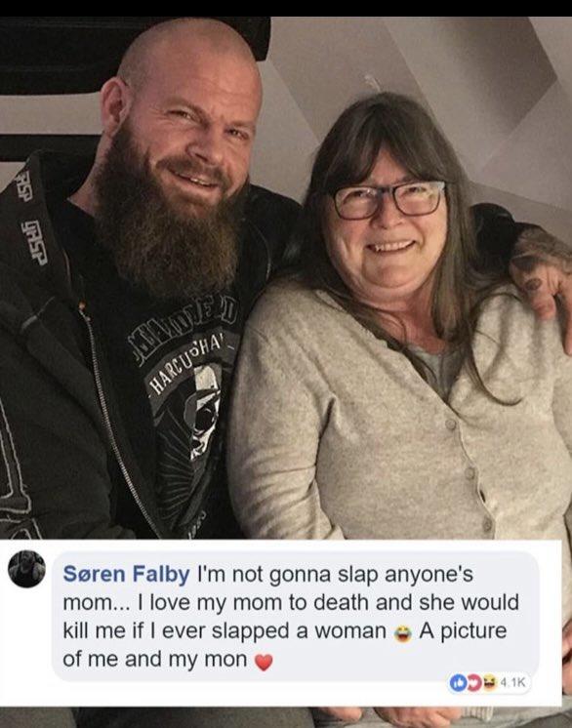Image resolution: width=572 pixels, height=728 pixels.
Task: Open the commenter's round profile avatar
Action: (26, 569)
